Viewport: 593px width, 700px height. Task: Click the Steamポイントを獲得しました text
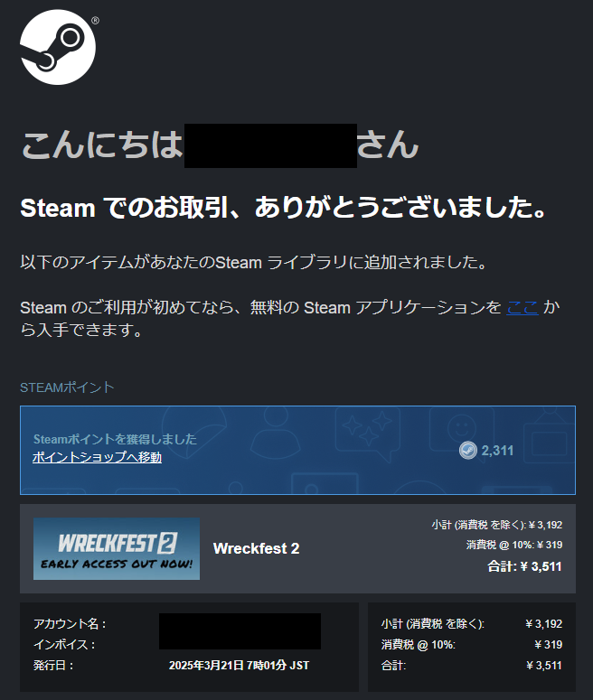[116, 439]
